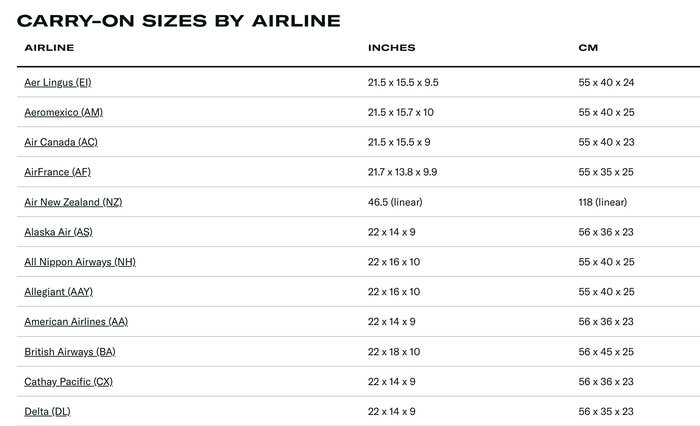Click AirFrance's 55 x 35 x 25 cell
The width and height of the screenshot is (700, 426).
pyautogui.click(x=606, y=172)
